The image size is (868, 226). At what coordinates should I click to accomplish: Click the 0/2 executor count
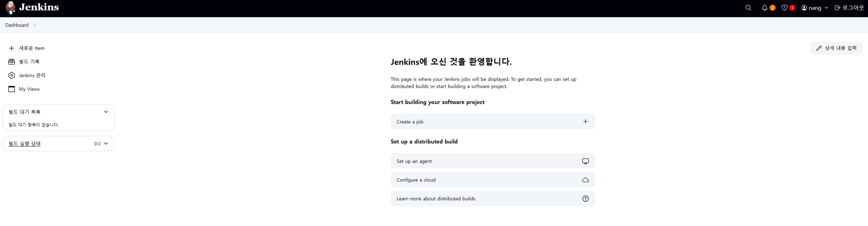tap(97, 144)
